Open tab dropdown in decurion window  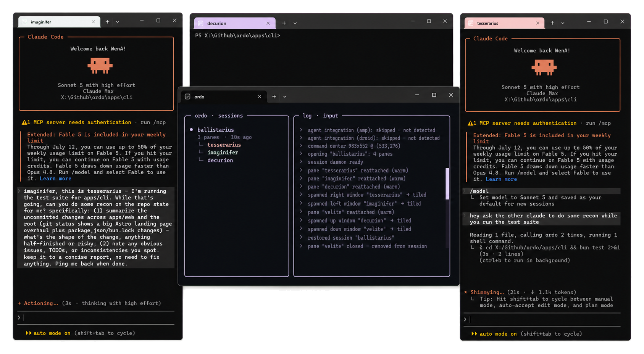[295, 23]
